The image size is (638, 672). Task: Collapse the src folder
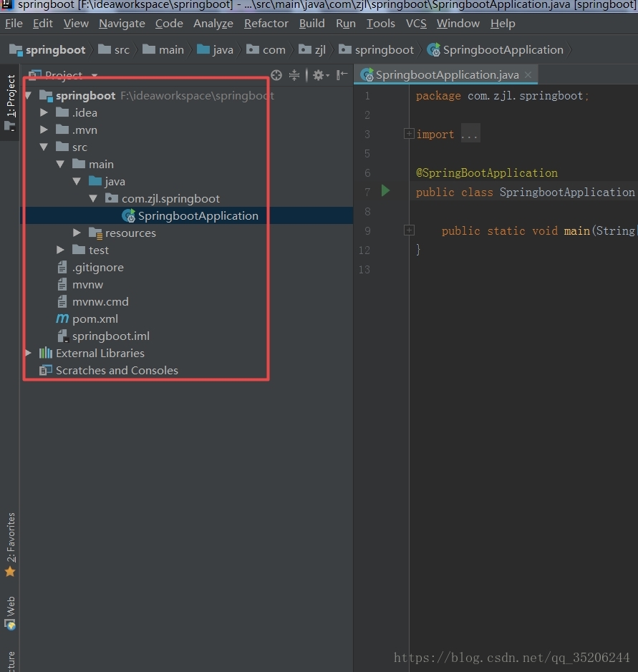click(44, 147)
